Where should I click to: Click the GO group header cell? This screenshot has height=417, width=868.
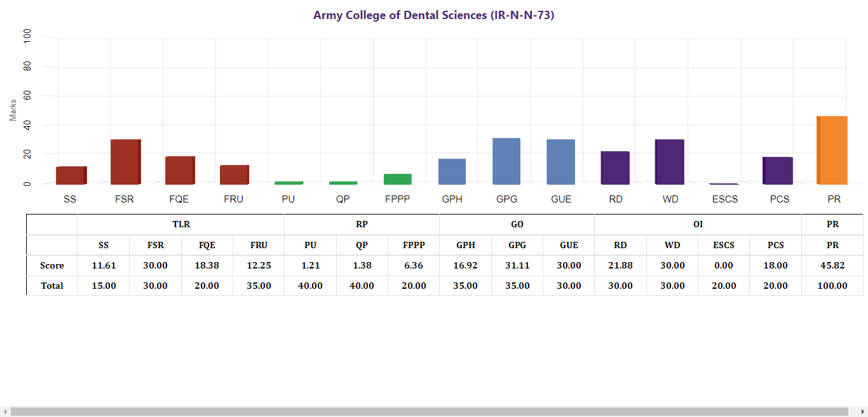coord(517,224)
